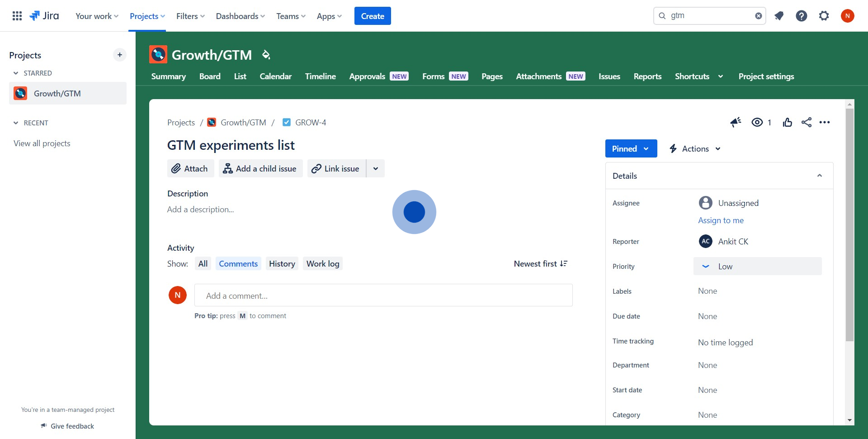The width and height of the screenshot is (868, 439).
Task: Open the Approvals tab
Action: coord(379,76)
